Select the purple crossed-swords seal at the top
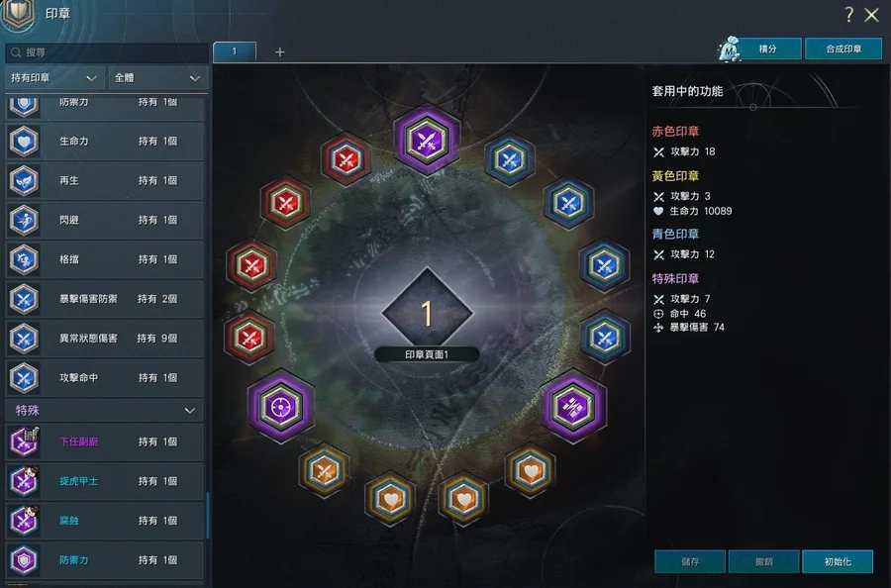Screen dimensions: 891x588 coord(426,140)
